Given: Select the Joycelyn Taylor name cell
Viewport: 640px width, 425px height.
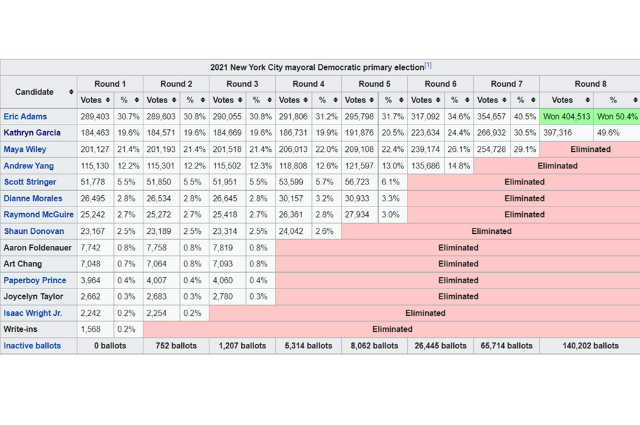Looking at the screenshot, I should pyautogui.click(x=39, y=297).
